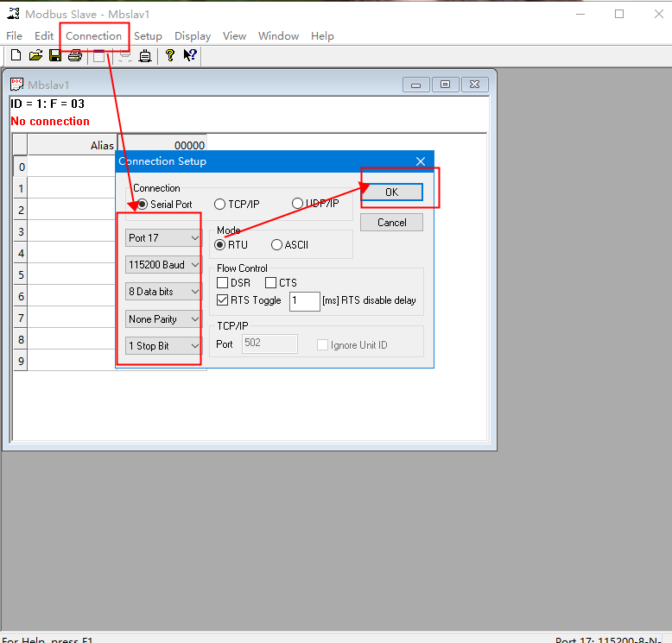Click the RTS disable delay input field

pos(304,300)
